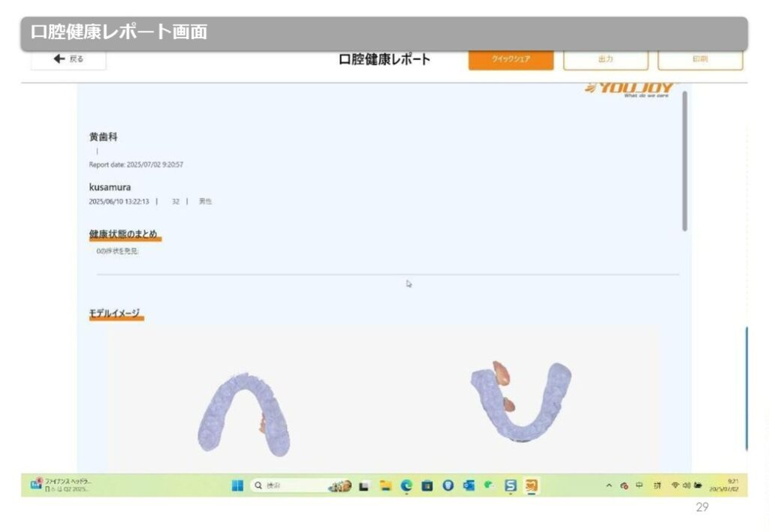
Task: Open the blue S app in taskbar
Action: [511, 485]
